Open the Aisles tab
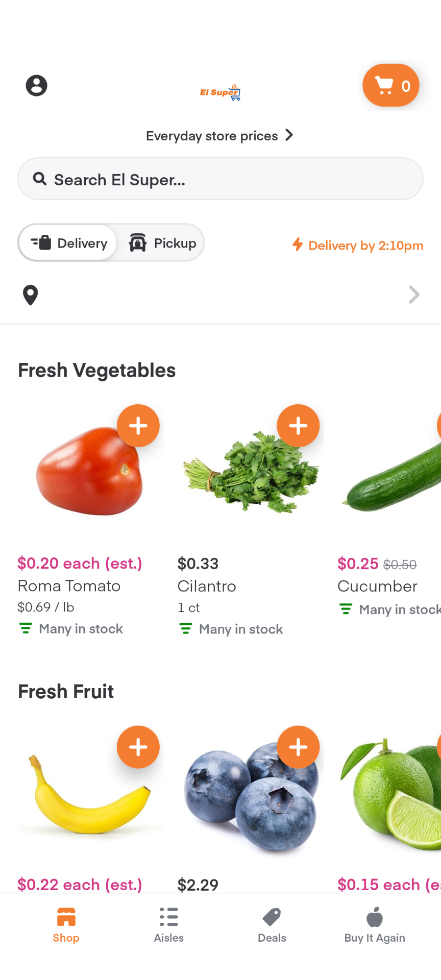Screen dimensions: 441x980 pos(169,925)
